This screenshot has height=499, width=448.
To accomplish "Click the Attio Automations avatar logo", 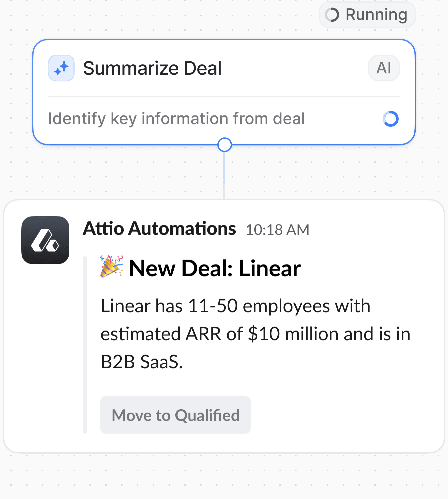I will pos(45,240).
